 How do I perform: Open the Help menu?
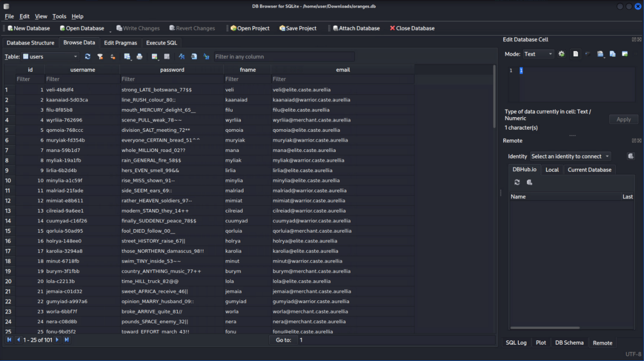(77, 16)
